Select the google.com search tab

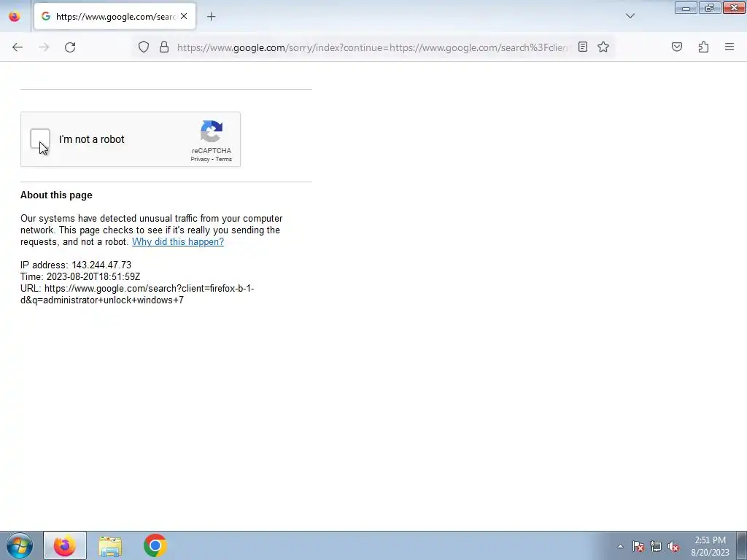point(115,16)
